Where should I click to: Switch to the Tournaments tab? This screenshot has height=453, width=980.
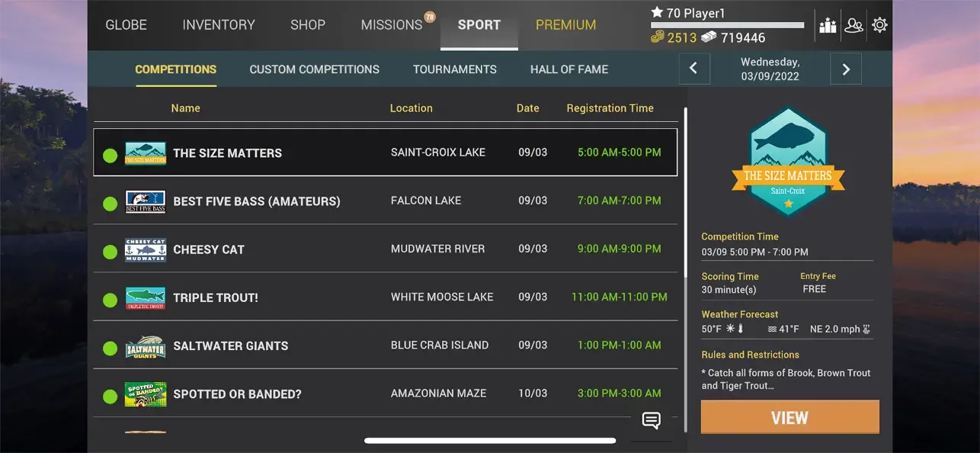coord(454,69)
